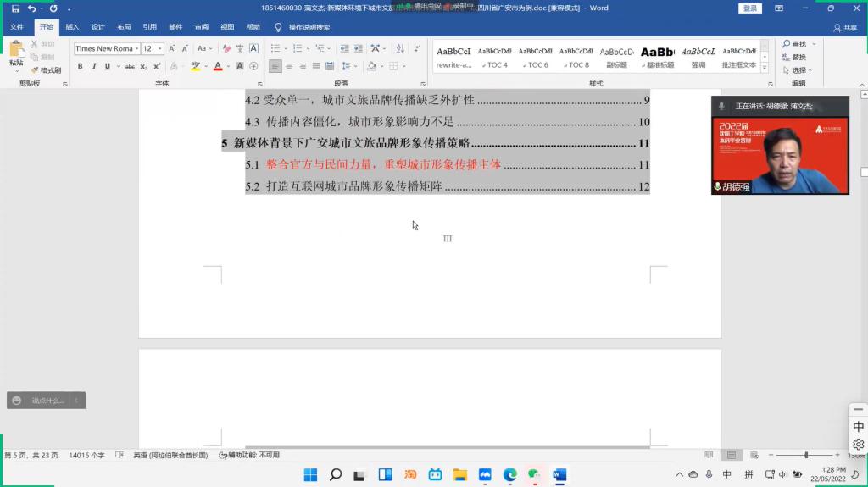Apply paragraph shading with the paint bucket
Viewport: 868px width, 487px height.
tap(372, 66)
